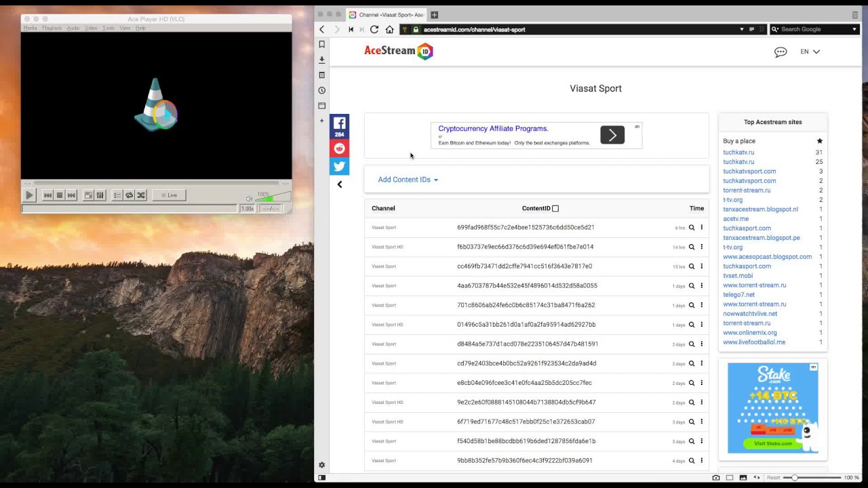Click Play in Ace Player
This screenshot has height=488, width=868.
pyautogui.click(x=29, y=195)
